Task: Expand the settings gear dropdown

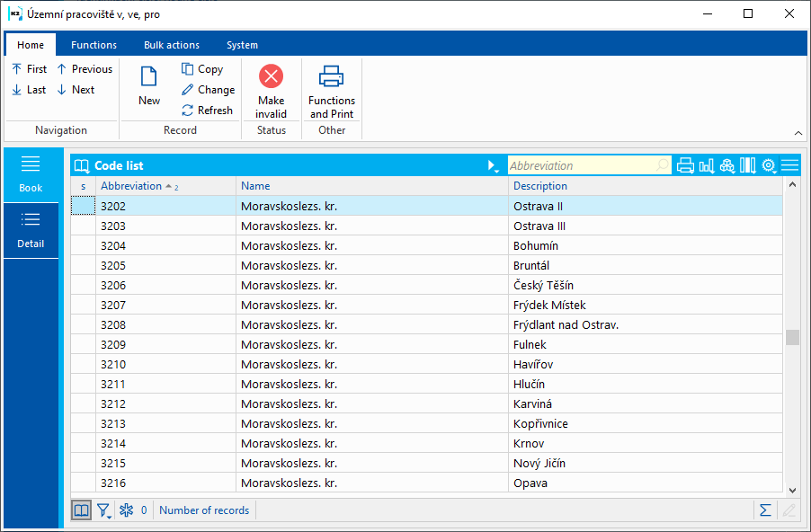Action: point(769,165)
